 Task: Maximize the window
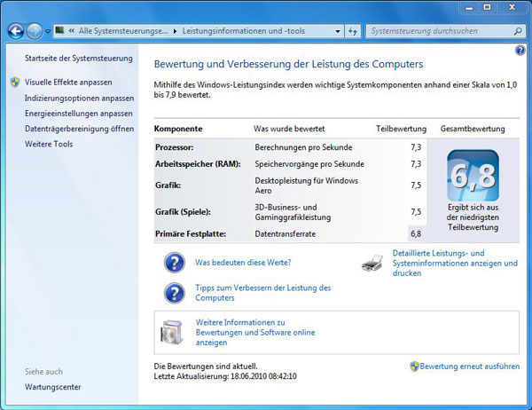coord(487,7)
